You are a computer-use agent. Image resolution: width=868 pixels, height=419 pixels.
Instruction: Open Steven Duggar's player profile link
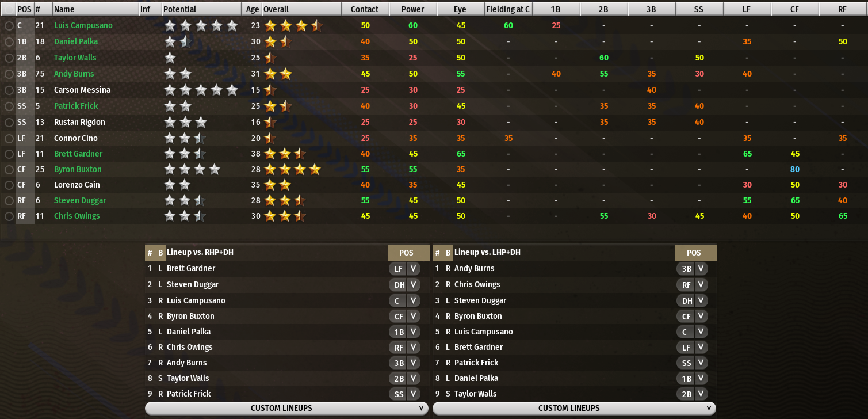(80, 200)
